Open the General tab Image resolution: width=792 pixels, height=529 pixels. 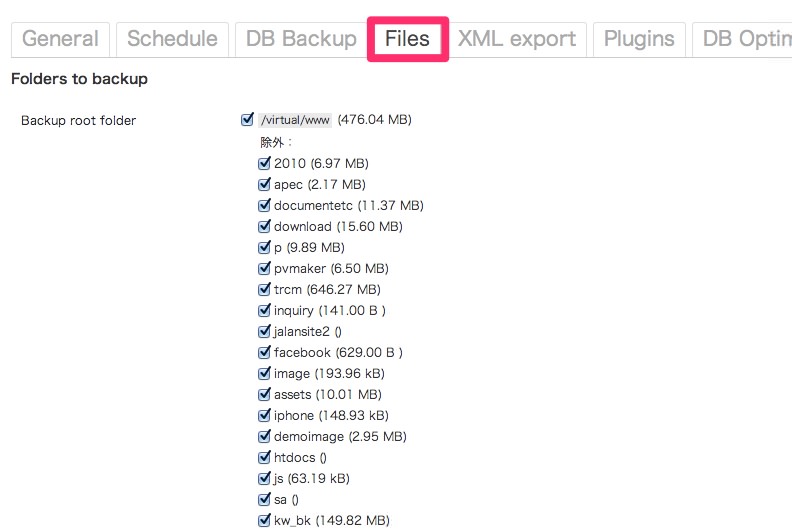(60, 39)
